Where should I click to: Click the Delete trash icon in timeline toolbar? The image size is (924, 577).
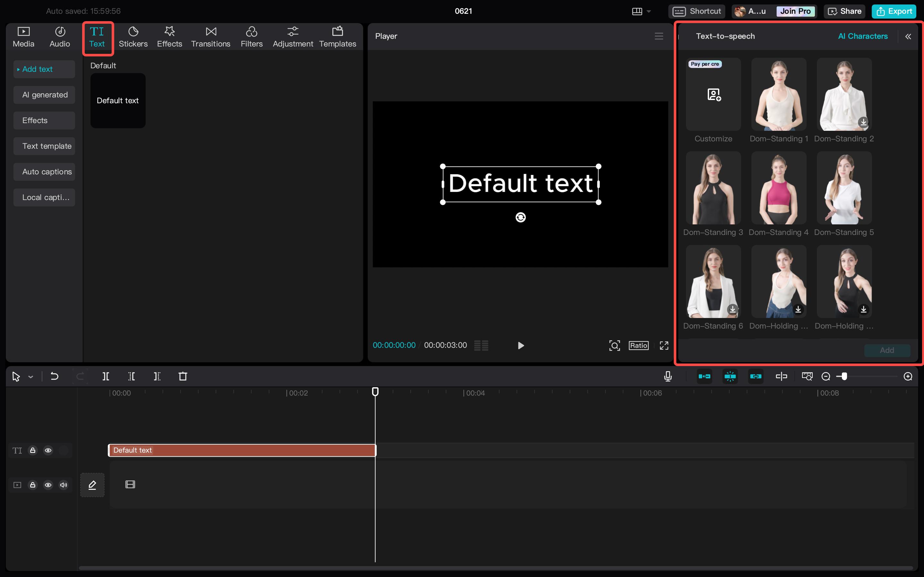[x=183, y=376]
